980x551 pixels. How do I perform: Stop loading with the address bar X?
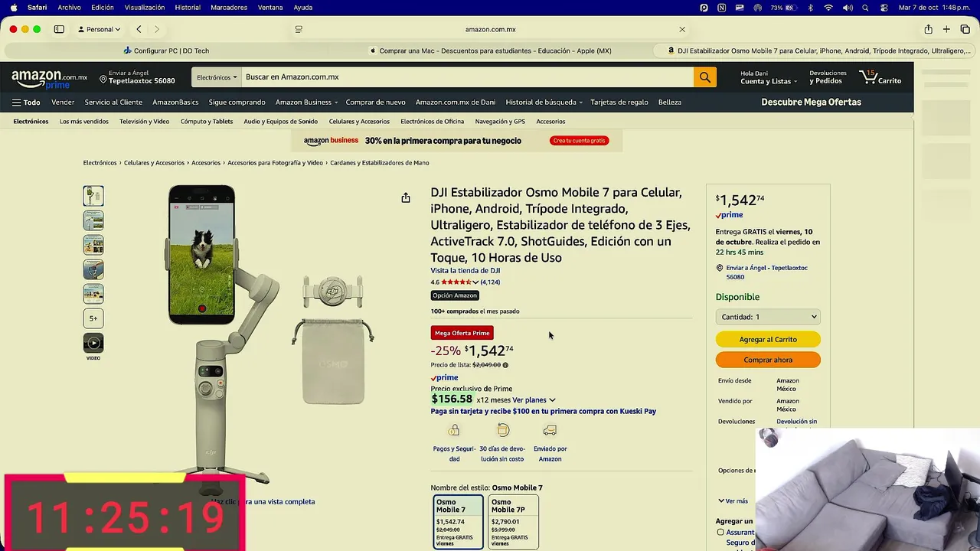(x=682, y=29)
